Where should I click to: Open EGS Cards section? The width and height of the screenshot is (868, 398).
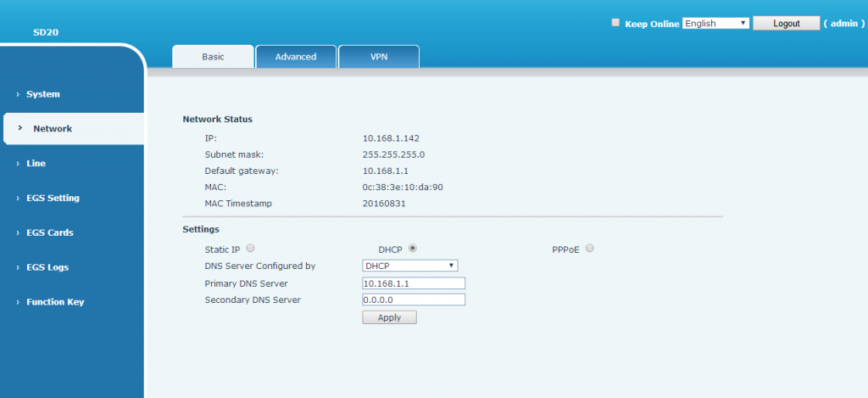coord(50,233)
